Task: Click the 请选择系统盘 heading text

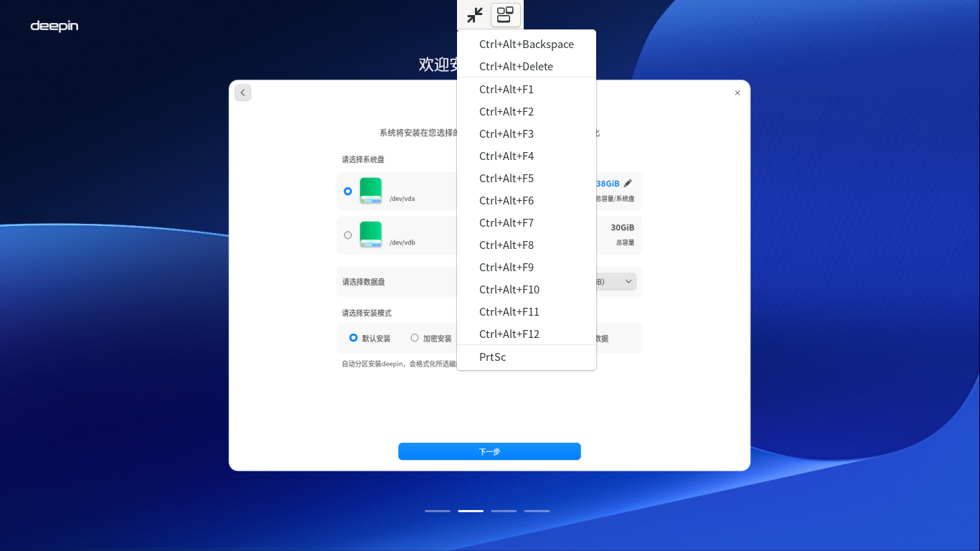Action: click(x=363, y=159)
